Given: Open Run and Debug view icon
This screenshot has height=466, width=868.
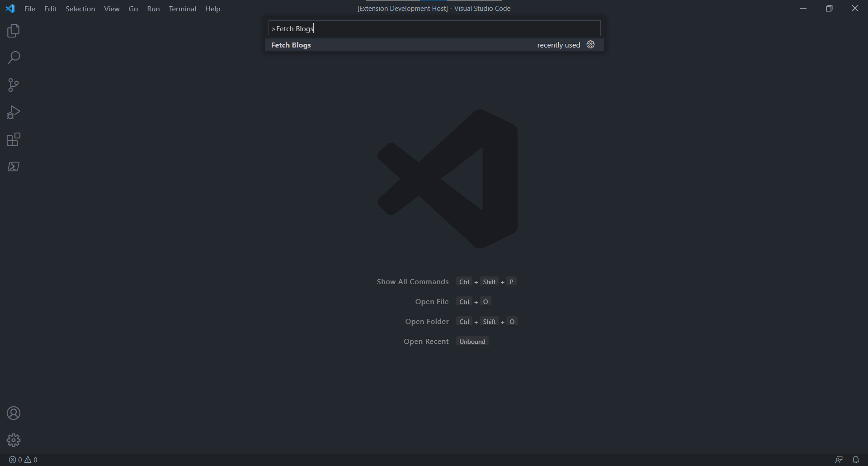Looking at the screenshot, I should (x=14, y=112).
